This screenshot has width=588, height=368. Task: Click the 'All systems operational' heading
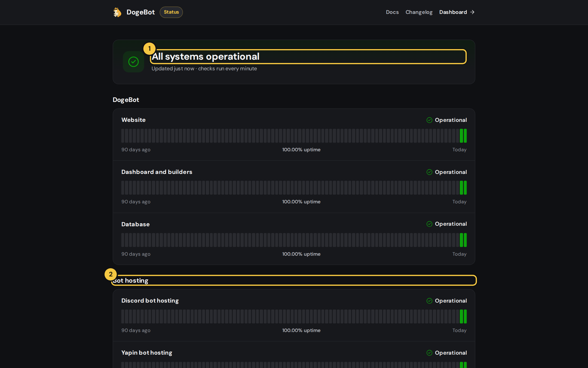(206, 56)
